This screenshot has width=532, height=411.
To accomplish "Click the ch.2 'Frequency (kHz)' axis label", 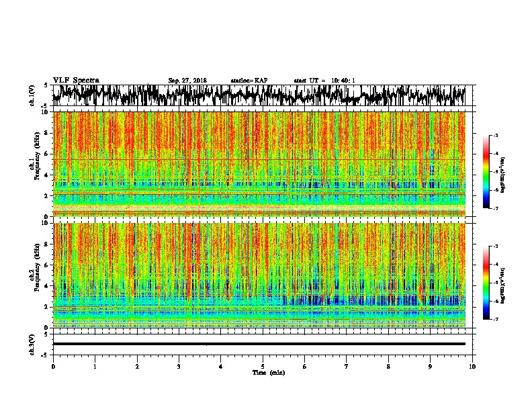I will pos(37,267).
